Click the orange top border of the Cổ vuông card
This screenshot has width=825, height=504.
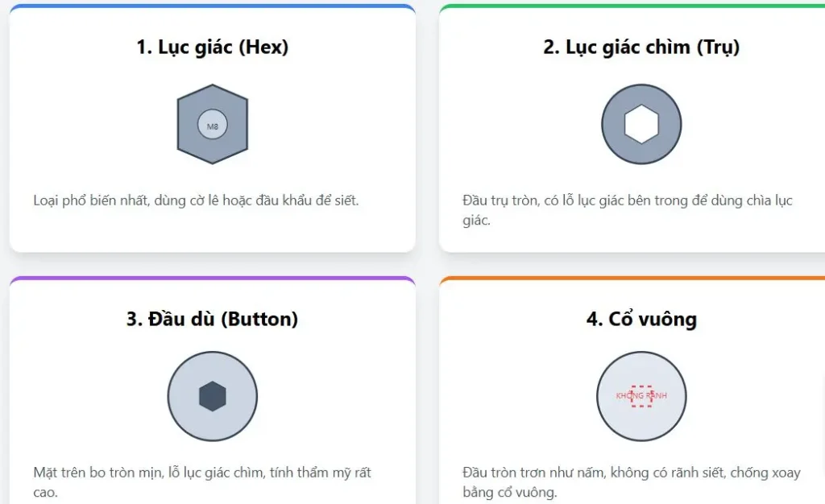641,279
